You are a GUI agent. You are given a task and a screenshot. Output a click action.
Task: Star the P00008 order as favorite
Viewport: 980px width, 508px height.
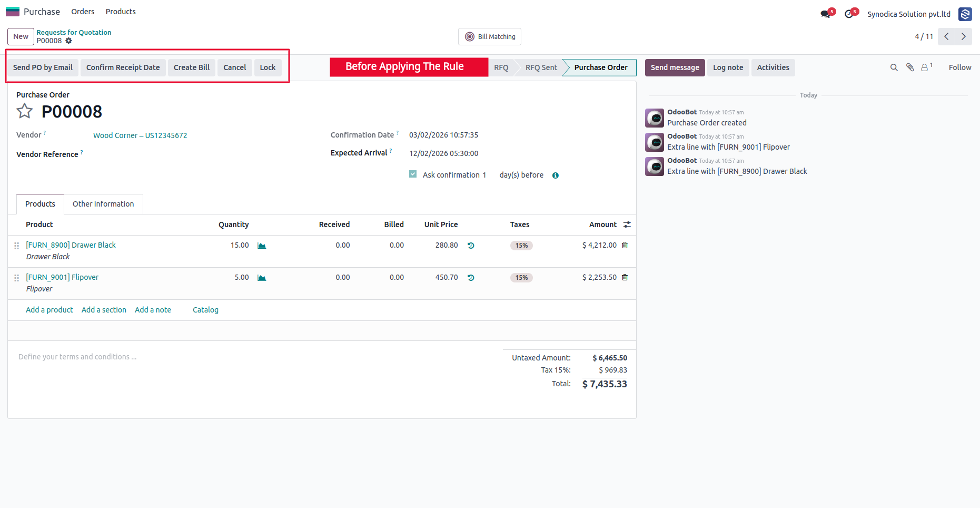click(24, 111)
